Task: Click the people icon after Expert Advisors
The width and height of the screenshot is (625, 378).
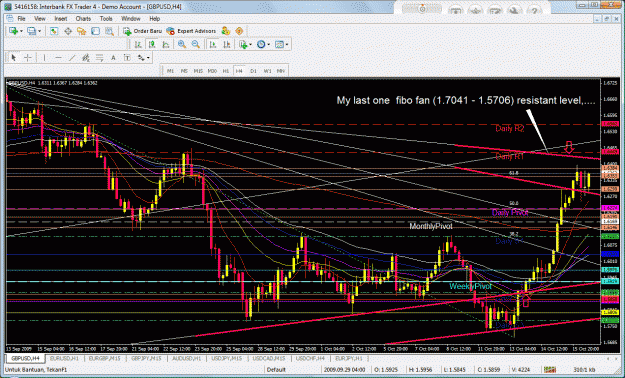Action: [x=226, y=31]
